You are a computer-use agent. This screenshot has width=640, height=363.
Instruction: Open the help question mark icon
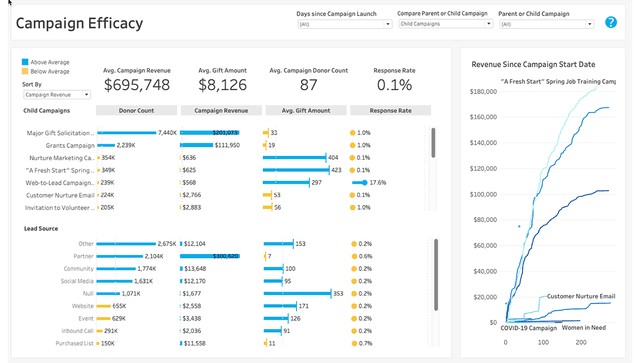611,22
